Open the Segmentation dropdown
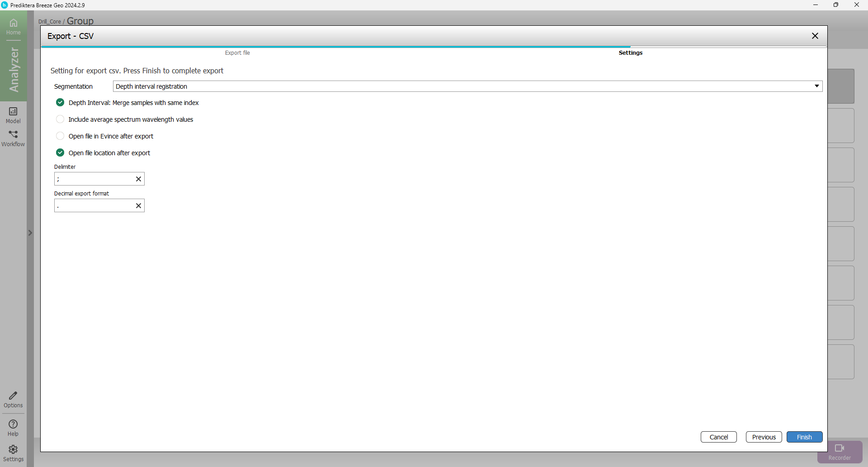Image resolution: width=868 pixels, height=467 pixels. 467,86
